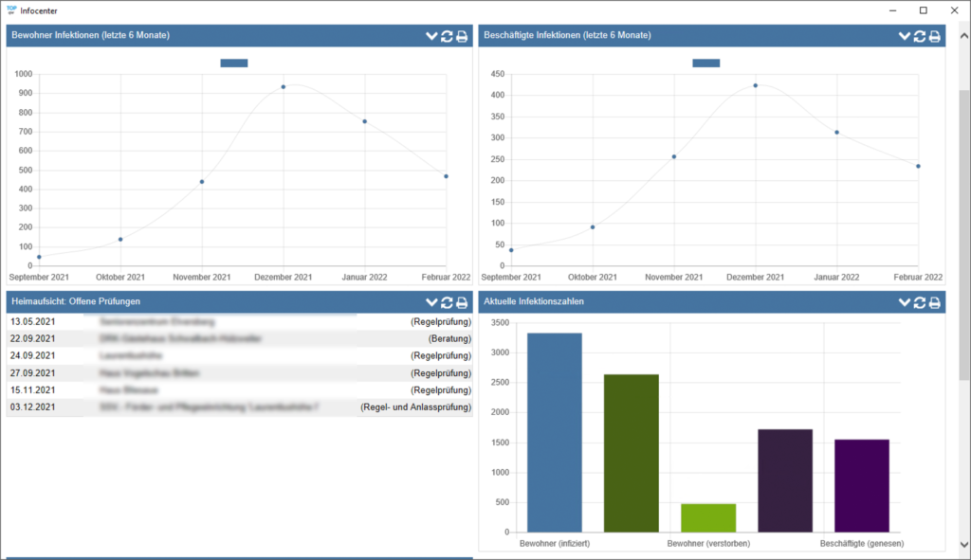The image size is (971, 560).
Task: Toggle the Bewohner Infektionen legend series
Action: pos(233,63)
